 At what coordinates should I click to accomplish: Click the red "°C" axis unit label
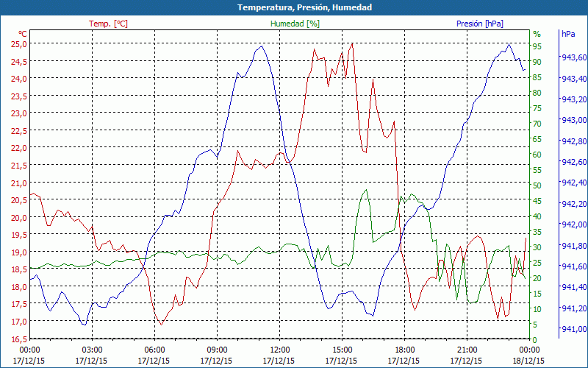pos(23,34)
